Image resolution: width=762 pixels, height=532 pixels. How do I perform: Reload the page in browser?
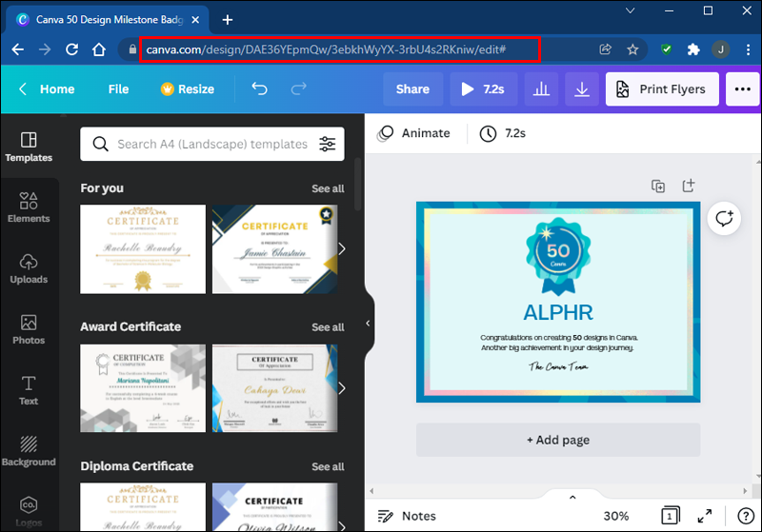click(x=72, y=49)
